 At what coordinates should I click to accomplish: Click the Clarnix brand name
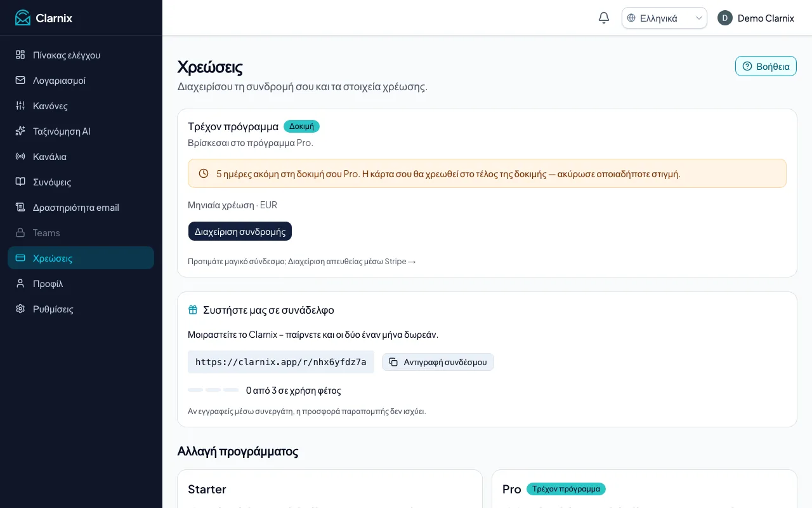coord(54,18)
